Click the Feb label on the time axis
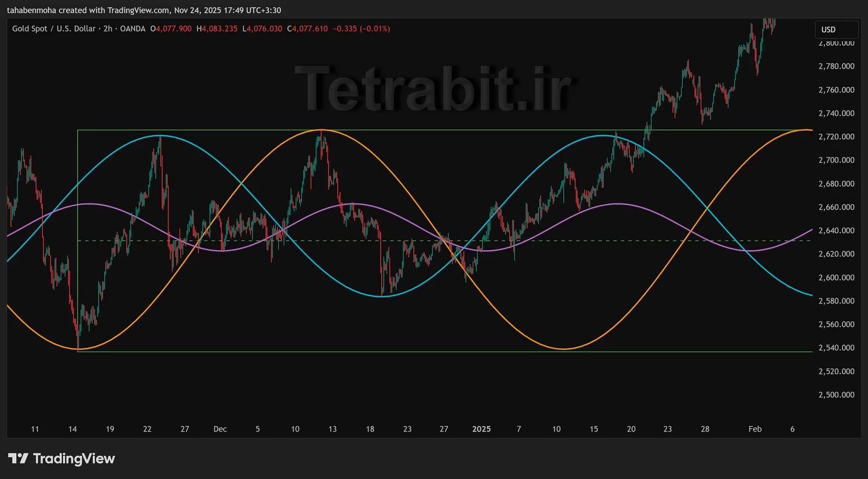 (x=755, y=429)
